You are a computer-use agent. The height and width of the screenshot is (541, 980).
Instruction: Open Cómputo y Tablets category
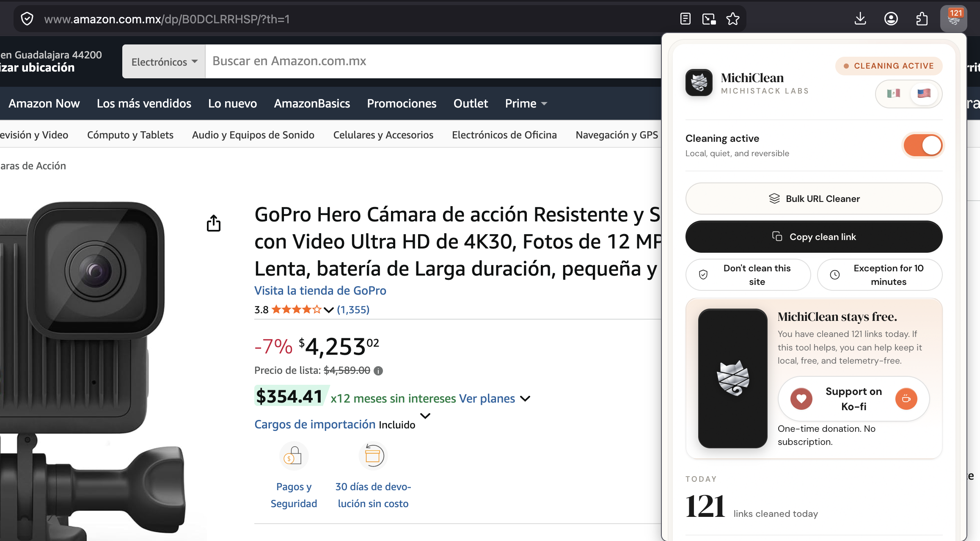point(130,135)
